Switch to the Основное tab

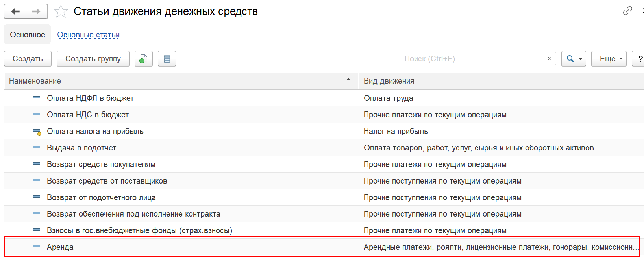[x=28, y=35]
